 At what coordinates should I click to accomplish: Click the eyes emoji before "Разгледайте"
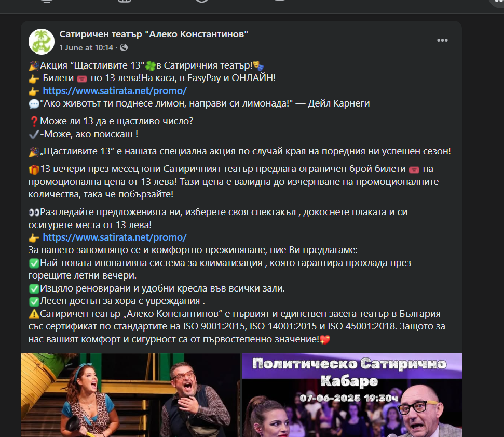click(34, 213)
